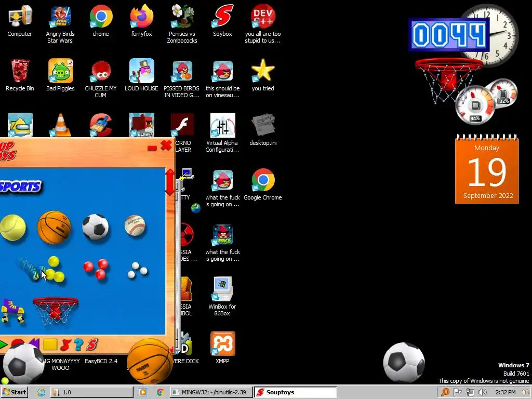532x399 pixels.
Task: Open Angry Birds Star Wars shortcut
Action: pyautogui.click(x=60, y=24)
